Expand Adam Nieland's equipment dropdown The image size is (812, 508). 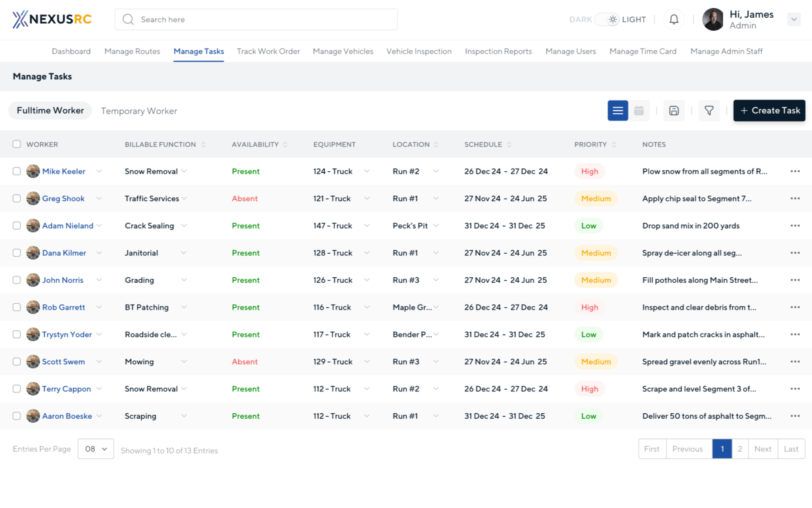pos(366,226)
